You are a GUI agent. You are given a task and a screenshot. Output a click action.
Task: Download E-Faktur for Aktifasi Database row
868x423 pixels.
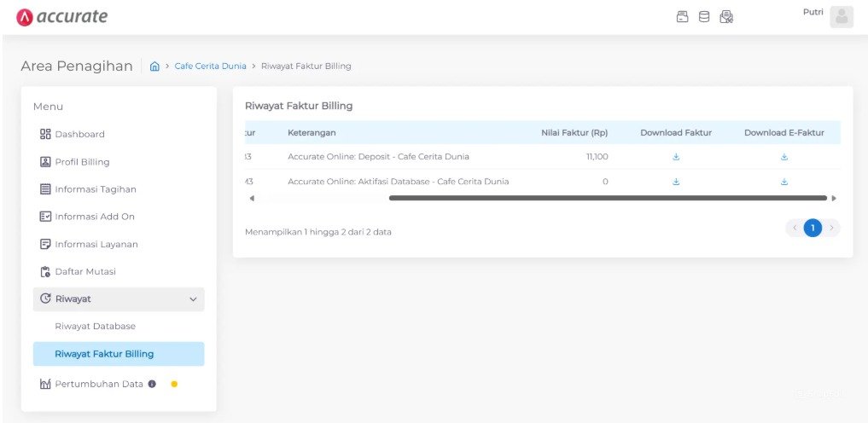[784, 182]
